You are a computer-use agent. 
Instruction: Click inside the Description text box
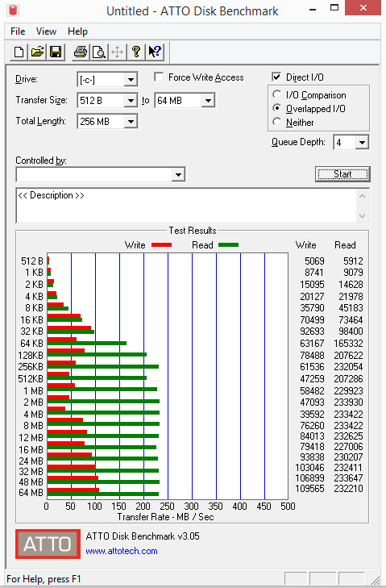click(186, 205)
